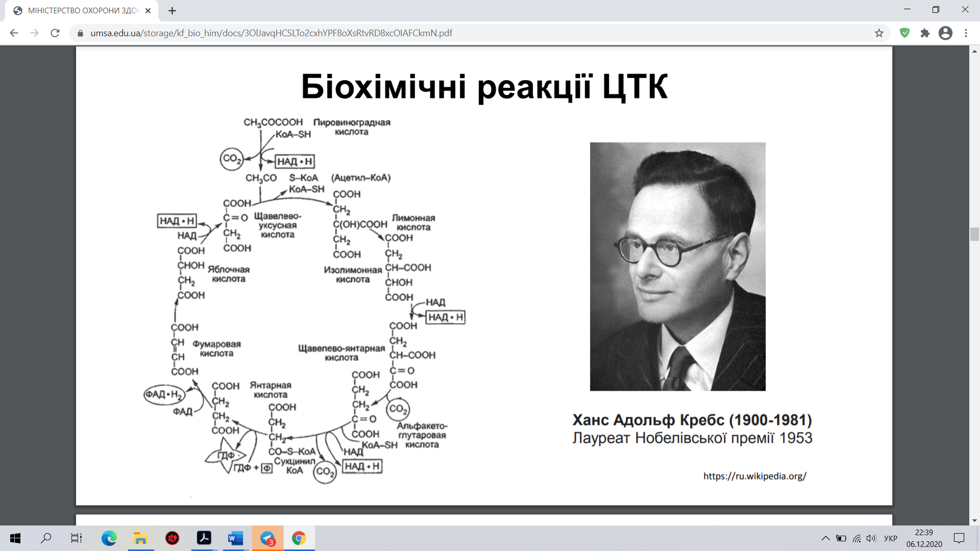The width and height of the screenshot is (980, 551).
Task: Switch input language УКР
Action: pyautogui.click(x=891, y=538)
